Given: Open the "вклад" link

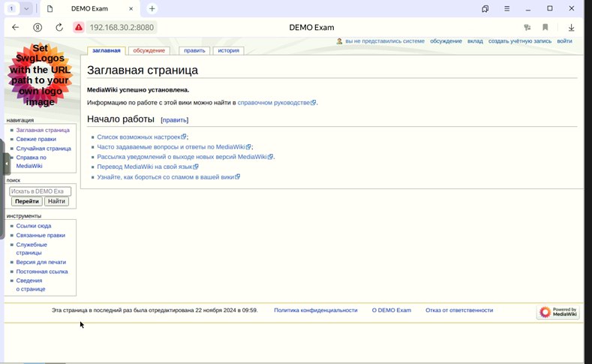Looking at the screenshot, I should (475, 41).
